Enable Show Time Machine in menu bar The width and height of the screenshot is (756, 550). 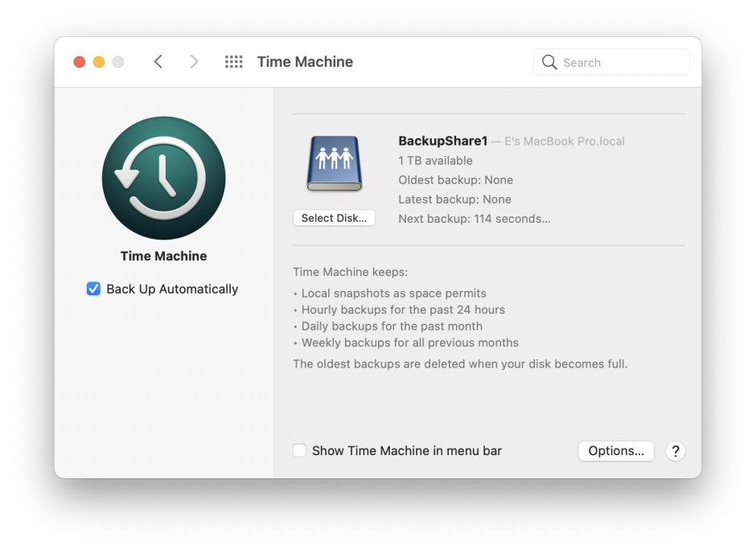pyautogui.click(x=299, y=451)
